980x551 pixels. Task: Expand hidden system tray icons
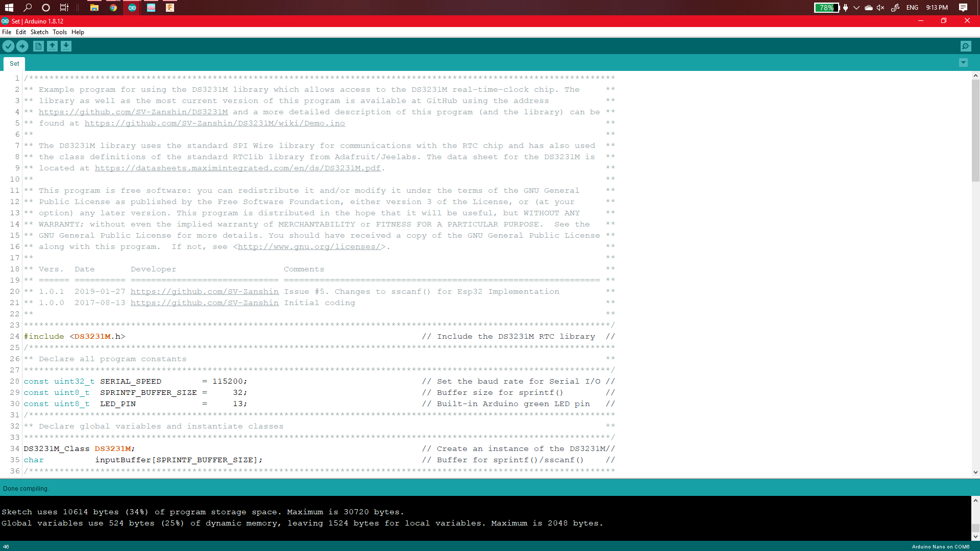point(856,8)
